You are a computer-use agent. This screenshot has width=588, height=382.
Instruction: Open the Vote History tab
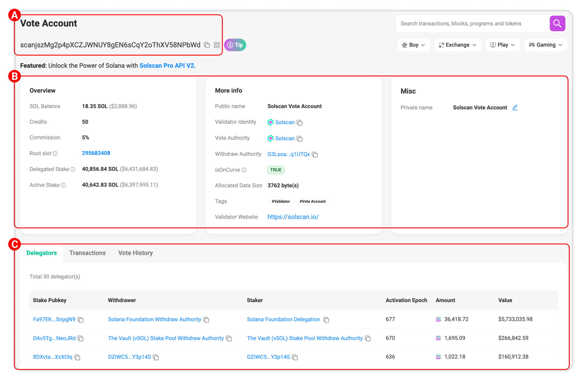pyautogui.click(x=135, y=253)
